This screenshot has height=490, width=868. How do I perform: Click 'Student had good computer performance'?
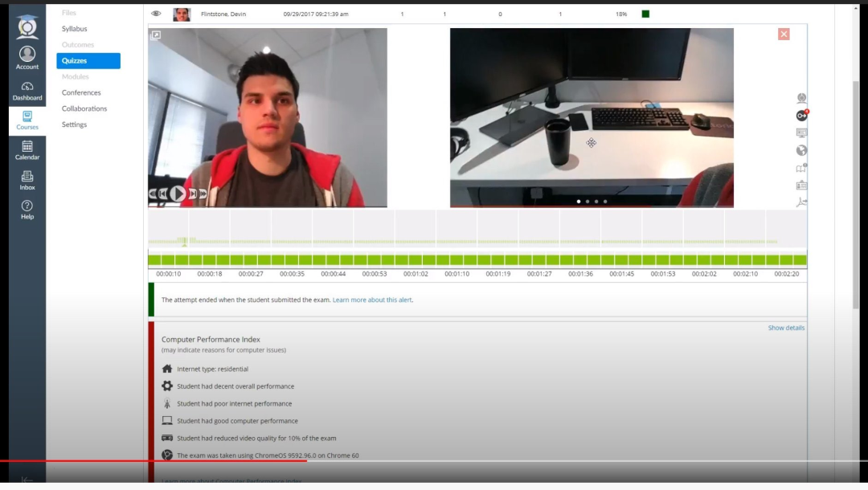coord(237,421)
